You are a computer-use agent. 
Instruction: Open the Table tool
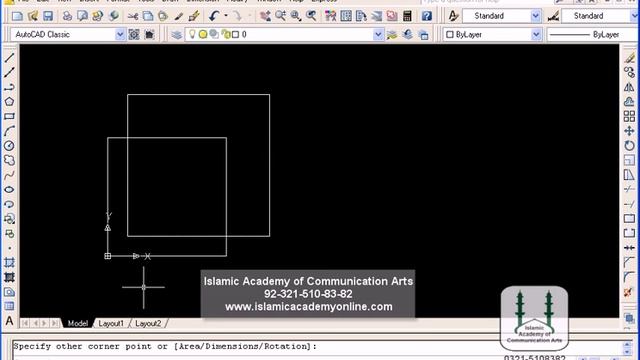[9, 307]
